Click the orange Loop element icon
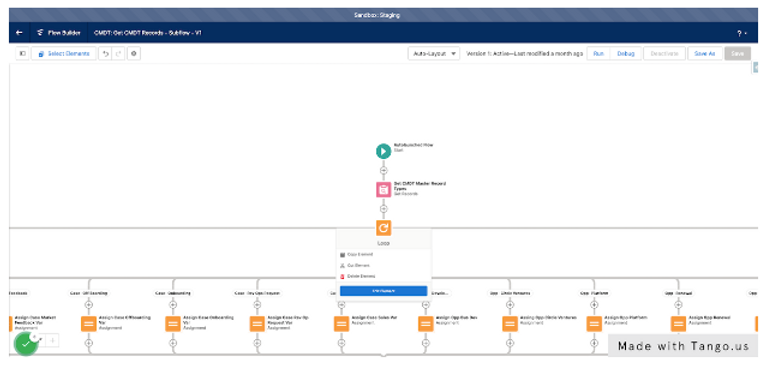The image size is (772, 365). coord(384,228)
